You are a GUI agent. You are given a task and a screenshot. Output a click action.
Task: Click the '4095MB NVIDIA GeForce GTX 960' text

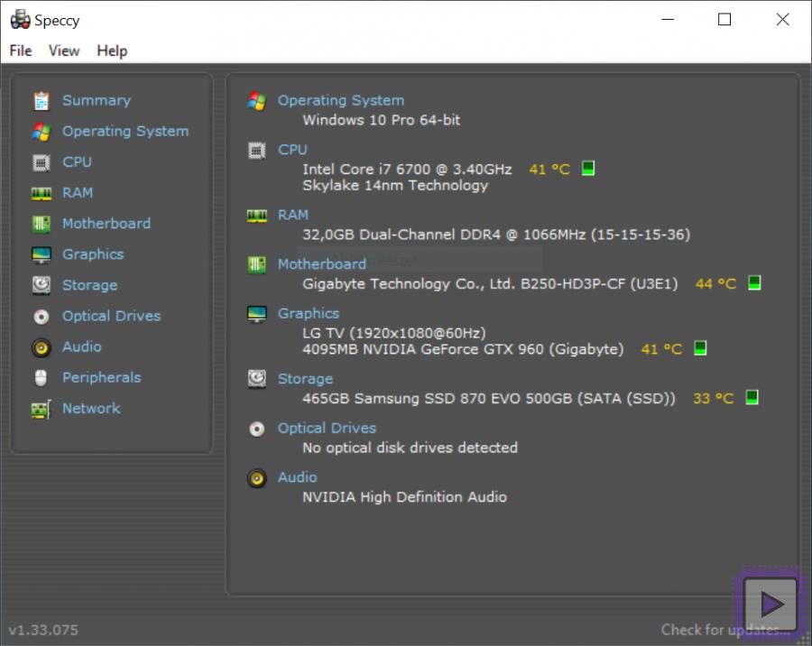pos(463,349)
